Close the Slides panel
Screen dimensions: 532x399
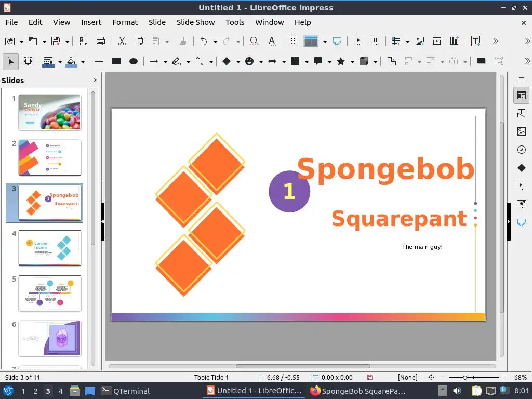point(96,80)
